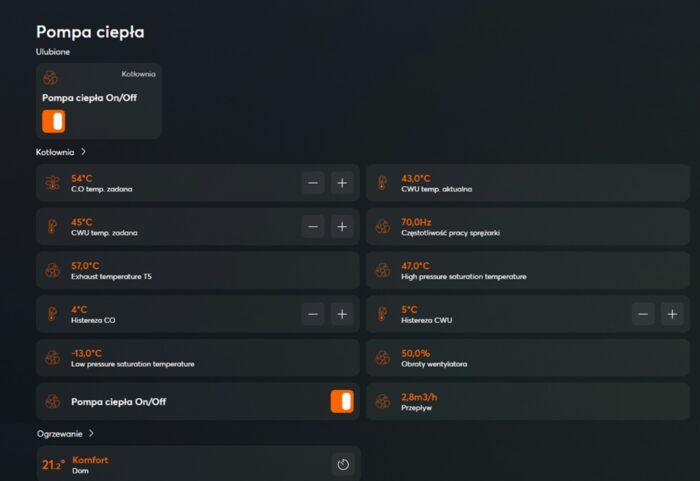The width and height of the screenshot is (700, 481).
Task: Click fan icon beside Low pressure saturation temperature
Action: pyautogui.click(x=52, y=358)
